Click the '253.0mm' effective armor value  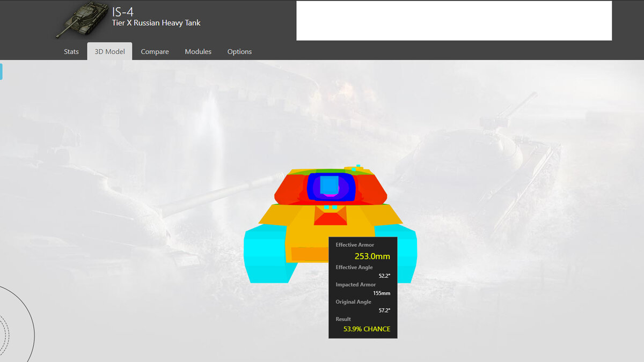coord(372,256)
